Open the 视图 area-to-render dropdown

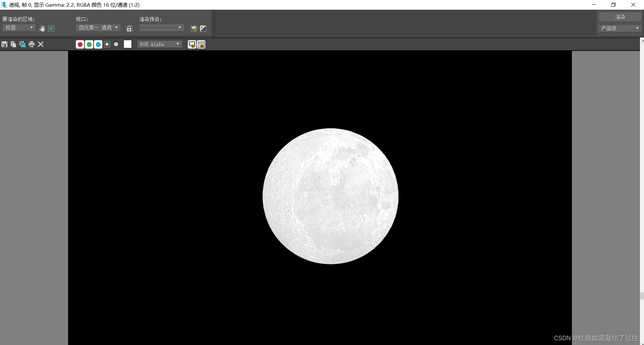[x=19, y=27]
